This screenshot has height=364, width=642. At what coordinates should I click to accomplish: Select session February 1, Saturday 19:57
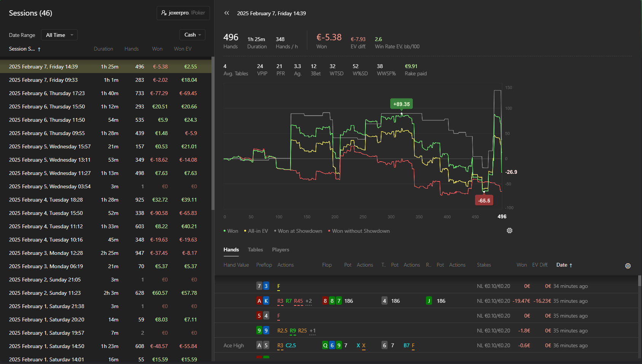[105, 333]
